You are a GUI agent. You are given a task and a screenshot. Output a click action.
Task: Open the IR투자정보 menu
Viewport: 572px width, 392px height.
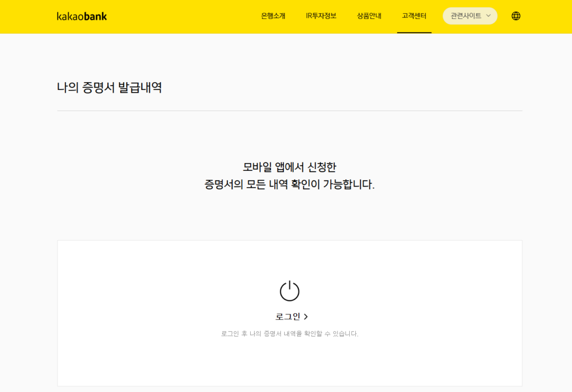click(321, 16)
